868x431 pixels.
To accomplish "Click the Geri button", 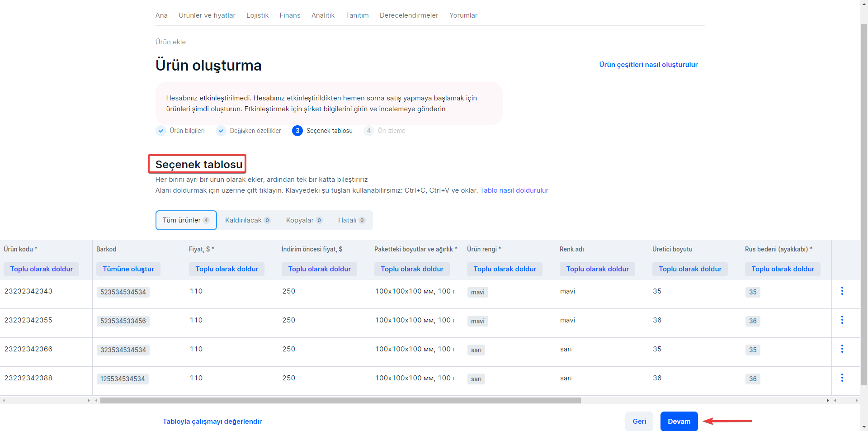I will pyautogui.click(x=639, y=422).
